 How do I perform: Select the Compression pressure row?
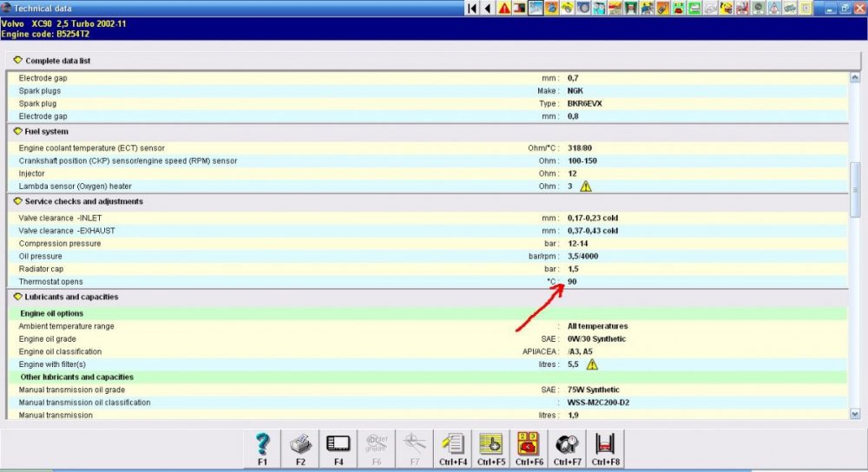(427, 244)
